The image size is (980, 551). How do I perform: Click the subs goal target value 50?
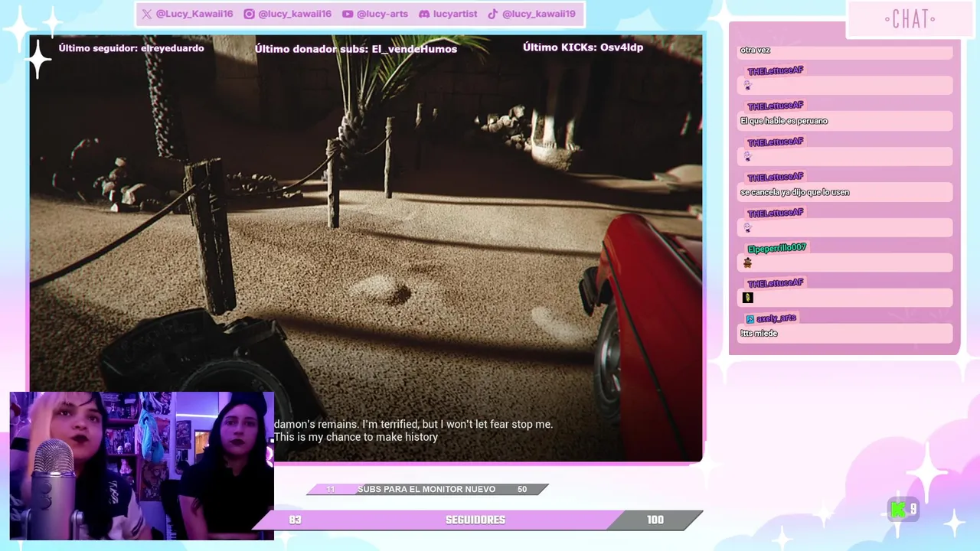[522, 489]
